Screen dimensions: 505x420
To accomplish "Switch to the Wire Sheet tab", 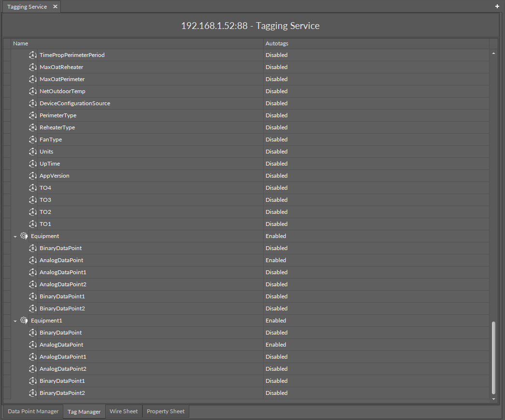I will coord(124,411).
